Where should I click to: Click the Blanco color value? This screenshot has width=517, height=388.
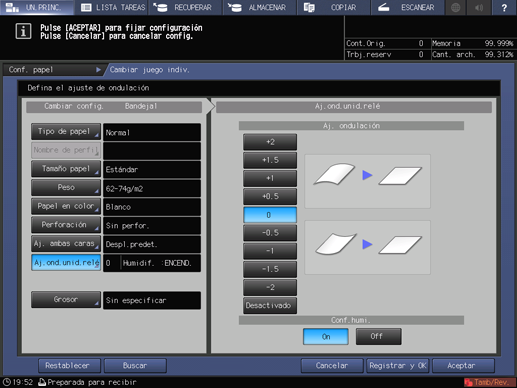point(152,207)
